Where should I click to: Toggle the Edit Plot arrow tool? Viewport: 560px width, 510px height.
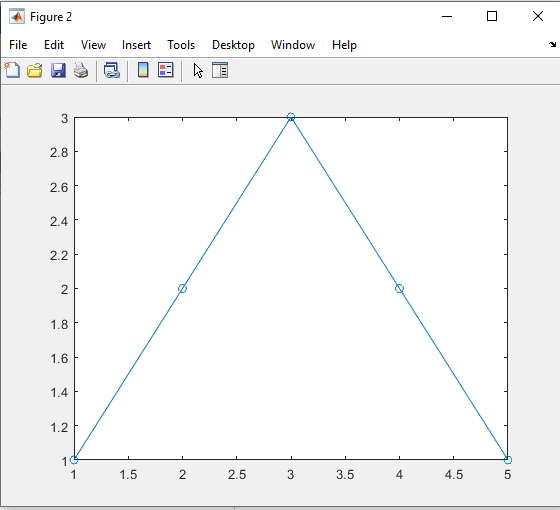pyautogui.click(x=198, y=70)
